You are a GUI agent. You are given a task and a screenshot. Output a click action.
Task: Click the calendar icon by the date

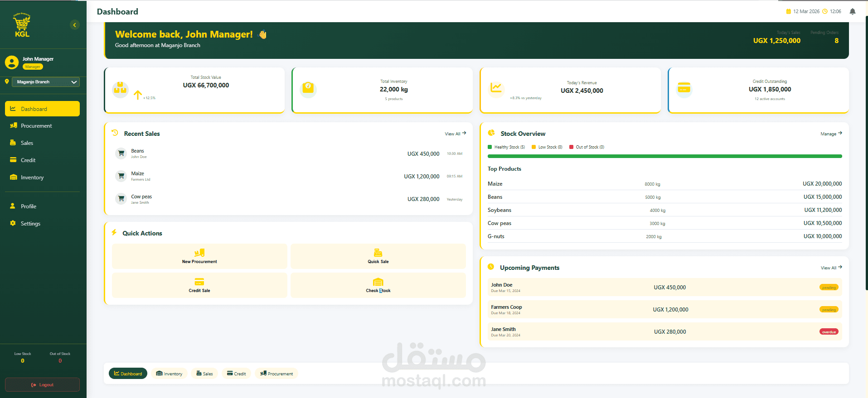[788, 11]
